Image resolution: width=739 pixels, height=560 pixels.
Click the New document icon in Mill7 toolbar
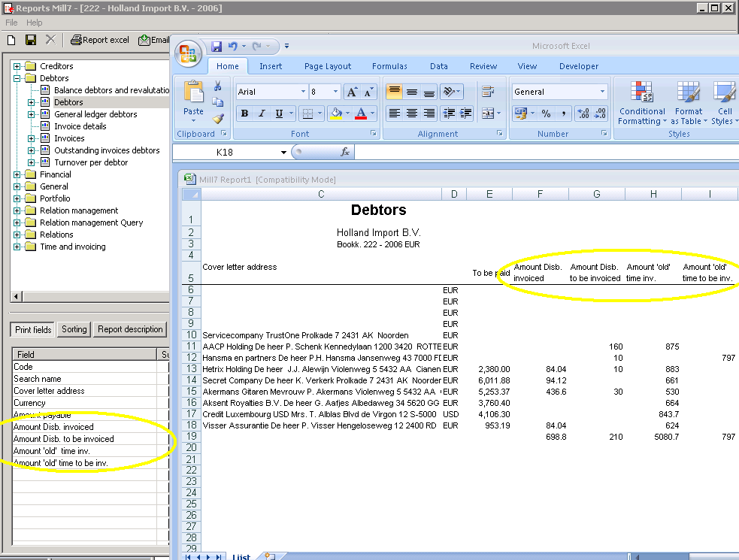click(11, 40)
